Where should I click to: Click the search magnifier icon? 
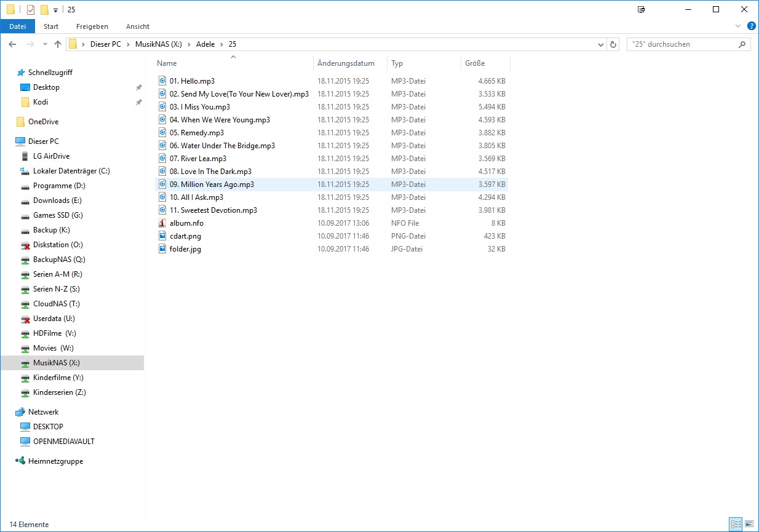[742, 44]
